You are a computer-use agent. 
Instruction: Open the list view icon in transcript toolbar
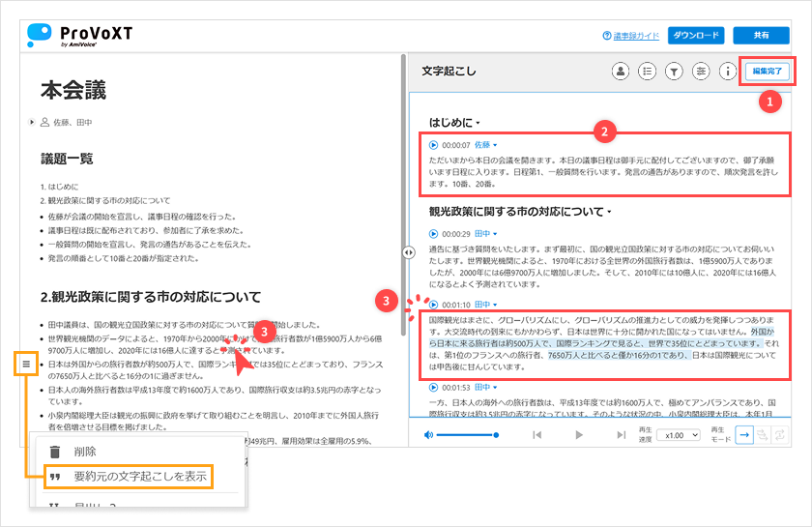648,71
